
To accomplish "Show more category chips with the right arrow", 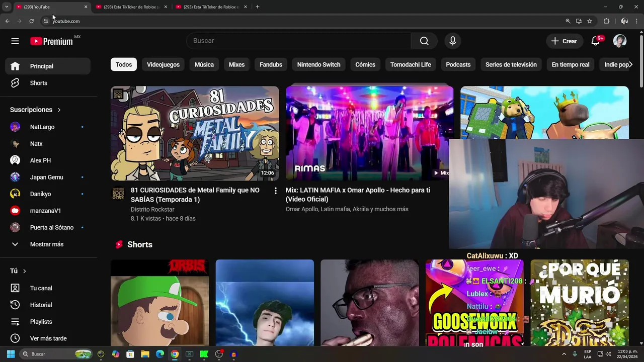I will [x=631, y=64].
